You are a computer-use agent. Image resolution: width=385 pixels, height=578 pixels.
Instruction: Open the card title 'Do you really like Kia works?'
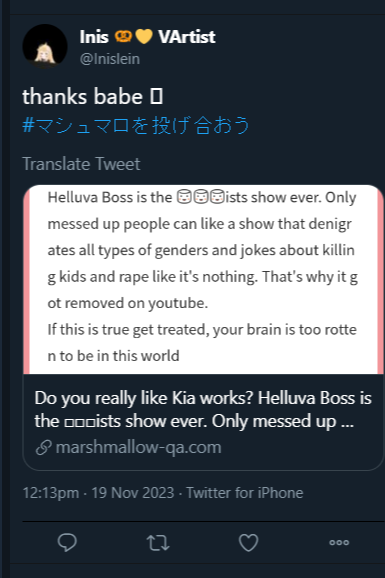[x=203, y=410]
